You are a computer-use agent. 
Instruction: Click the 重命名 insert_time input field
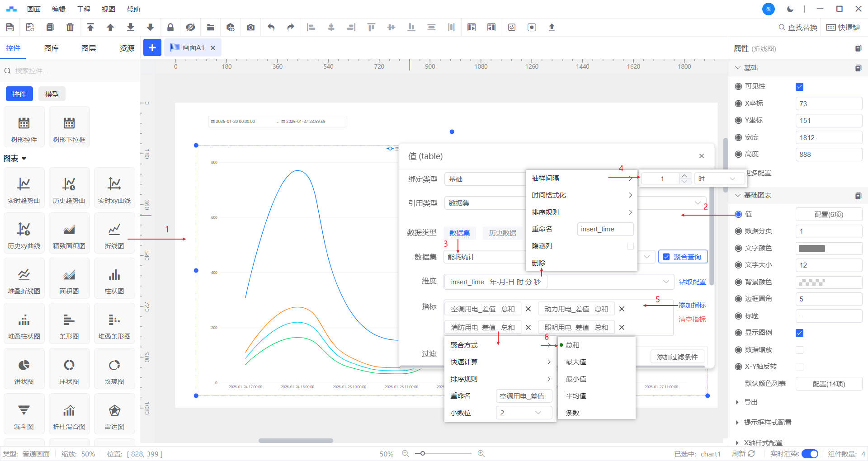[605, 229]
